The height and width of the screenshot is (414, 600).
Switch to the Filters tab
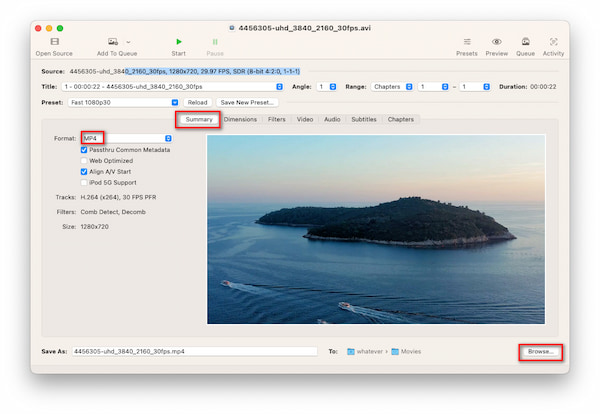tap(277, 119)
